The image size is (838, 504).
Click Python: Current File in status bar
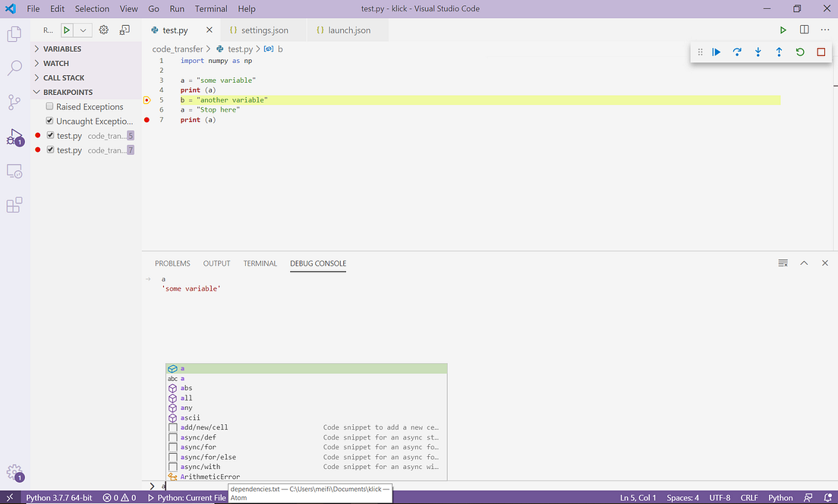[188, 497]
